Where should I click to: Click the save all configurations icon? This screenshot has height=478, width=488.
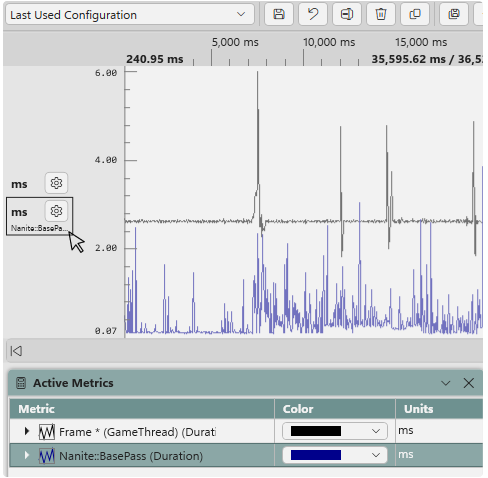click(x=454, y=14)
